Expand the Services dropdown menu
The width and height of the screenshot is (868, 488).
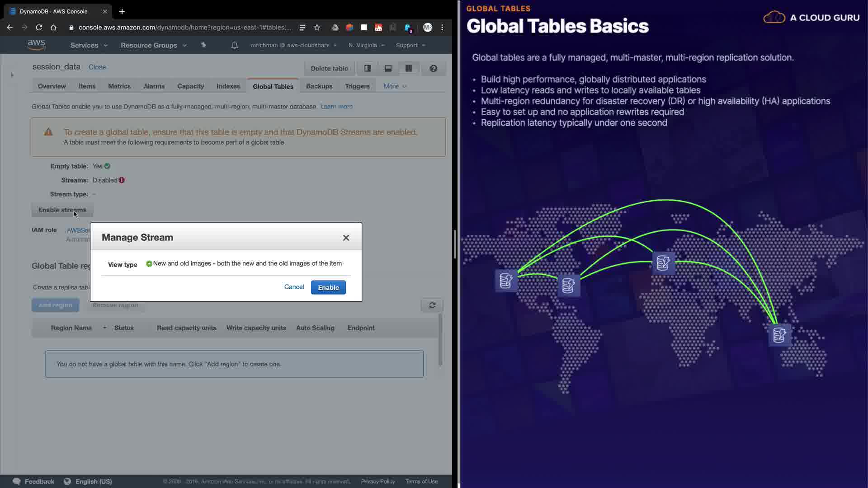point(89,45)
